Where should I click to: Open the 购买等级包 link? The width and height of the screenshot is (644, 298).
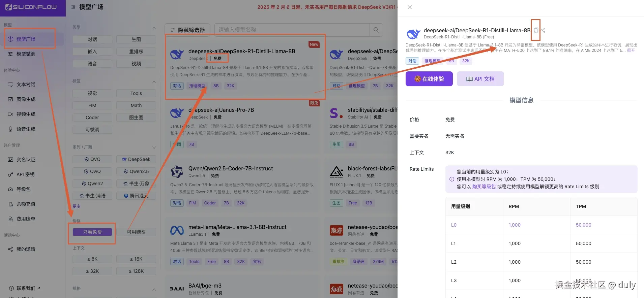click(x=484, y=187)
